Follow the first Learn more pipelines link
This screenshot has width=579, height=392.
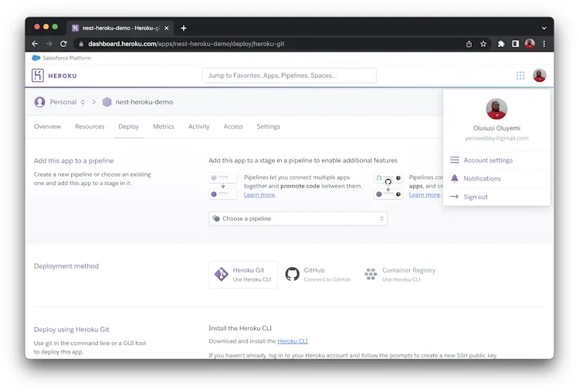[259, 195]
